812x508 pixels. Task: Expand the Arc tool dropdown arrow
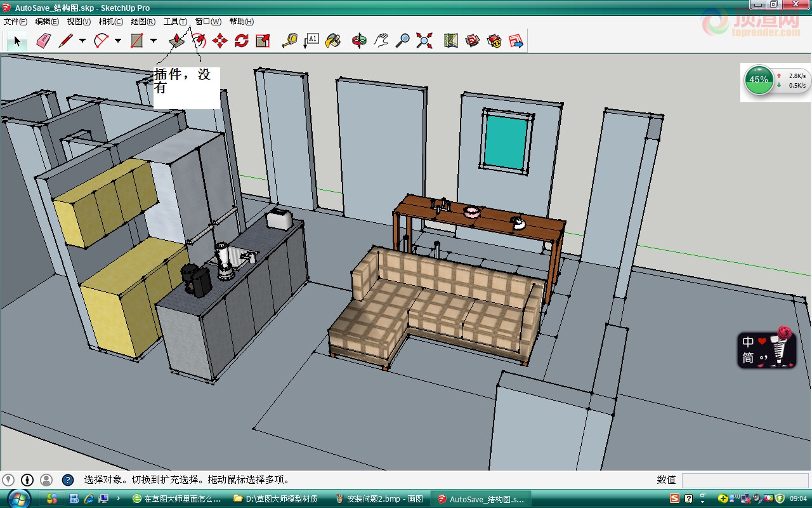[x=118, y=41]
